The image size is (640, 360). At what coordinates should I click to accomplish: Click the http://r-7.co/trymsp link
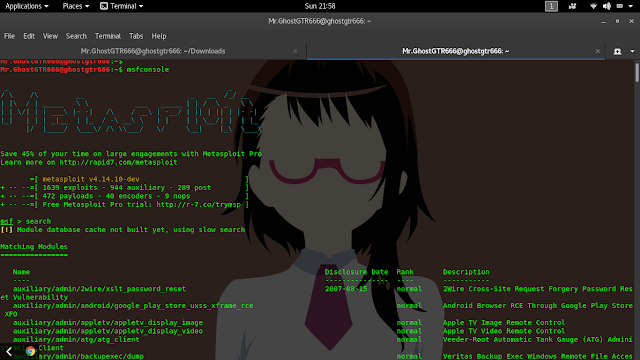198,204
